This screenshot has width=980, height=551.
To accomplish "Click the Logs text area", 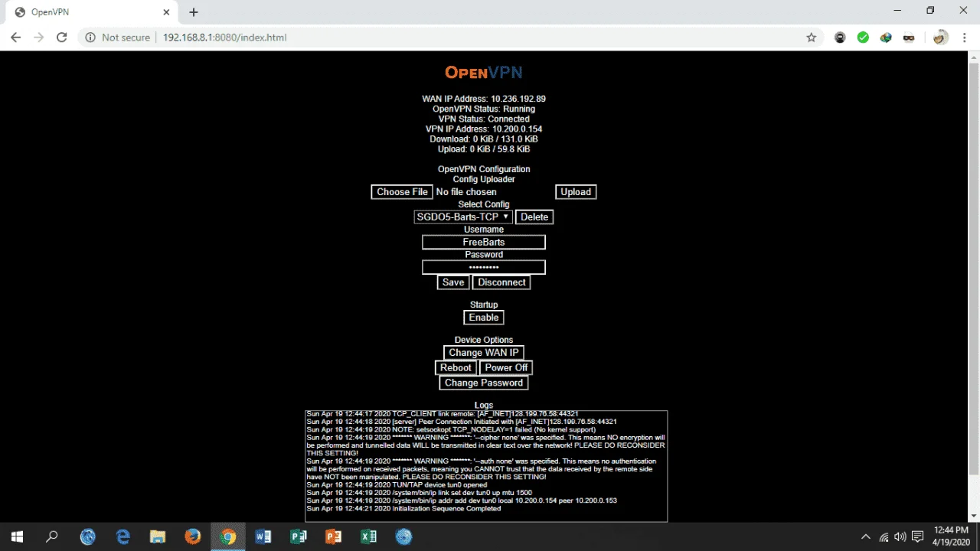I will pyautogui.click(x=486, y=466).
